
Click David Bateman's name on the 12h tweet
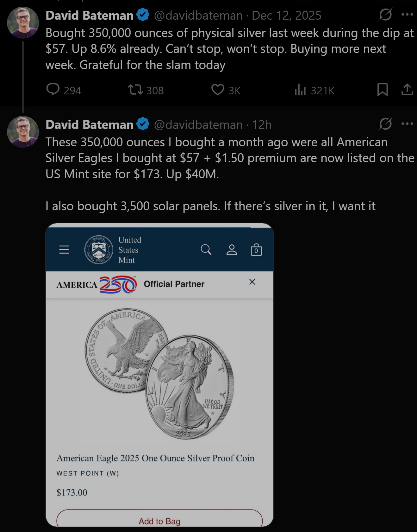90,125
